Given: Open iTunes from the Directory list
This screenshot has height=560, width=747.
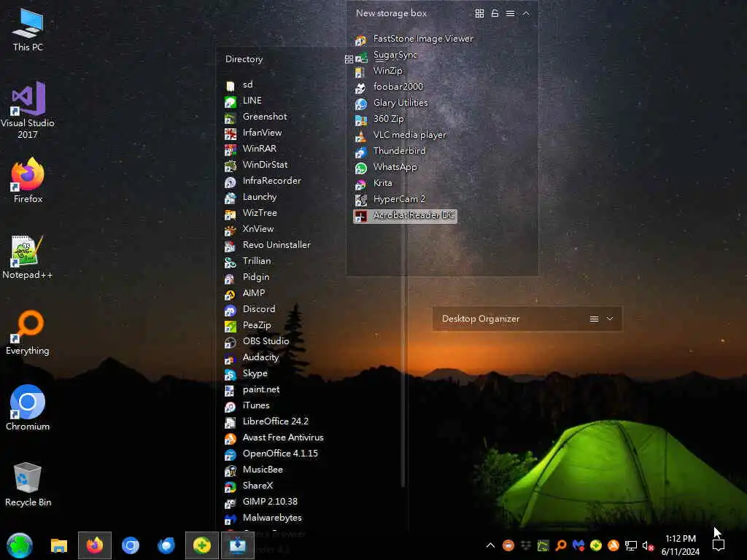Looking at the screenshot, I should pos(247,405).
